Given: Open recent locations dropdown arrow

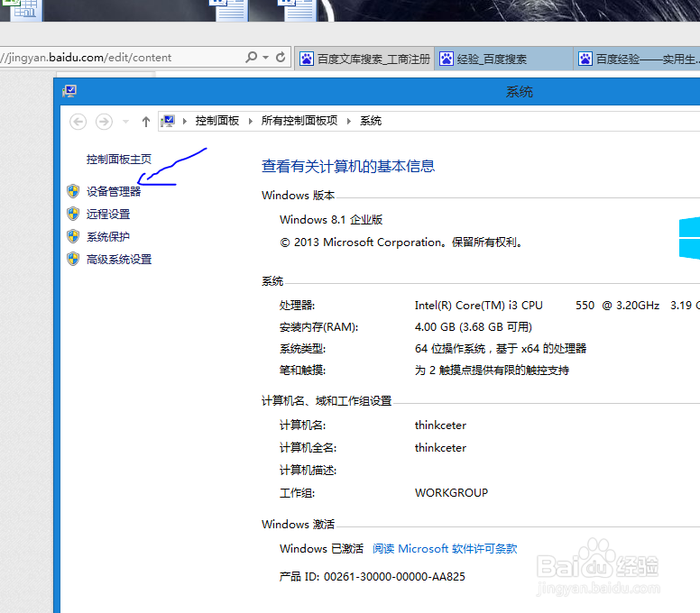Looking at the screenshot, I should 126,122.
